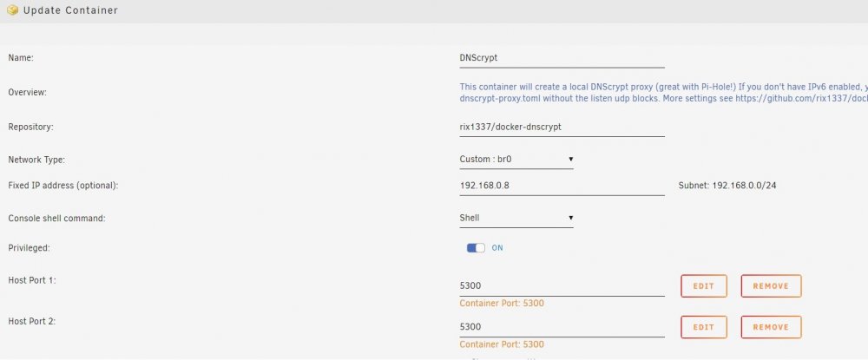Viewport: 868px width, 360px height.
Task: Edit Host Port 1 settings
Action: (x=704, y=286)
